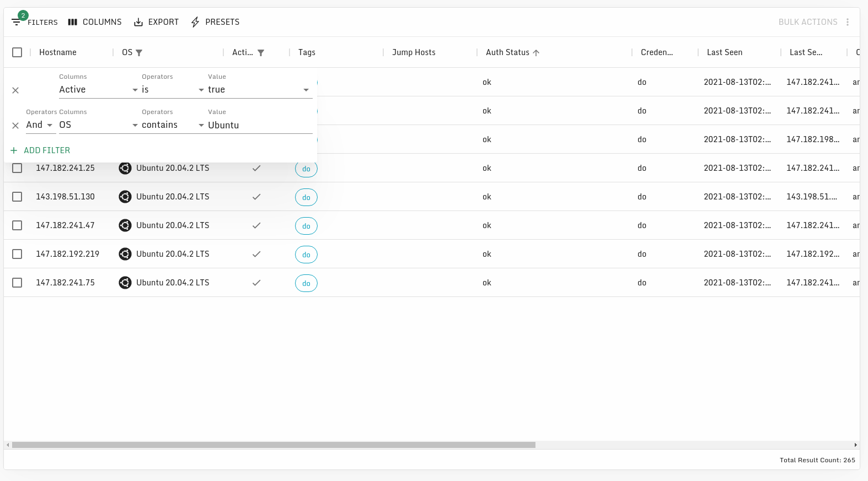Check the row for 147.182.192.219
The width and height of the screenshot is (868, 481).
[17, 254]
